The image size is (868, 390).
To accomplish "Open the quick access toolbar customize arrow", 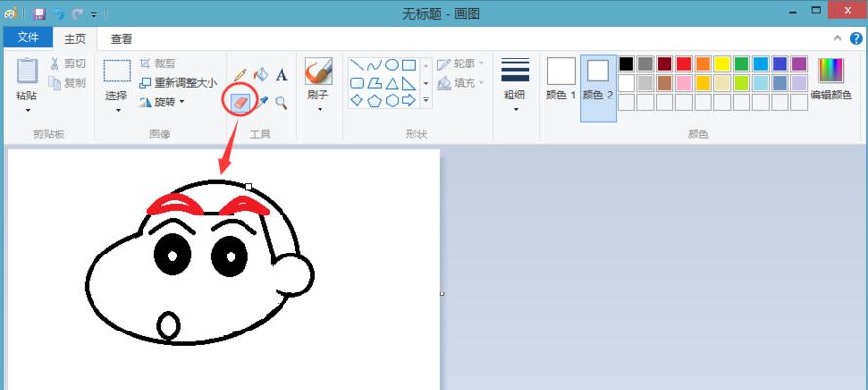I will click(x=94, y=15).
